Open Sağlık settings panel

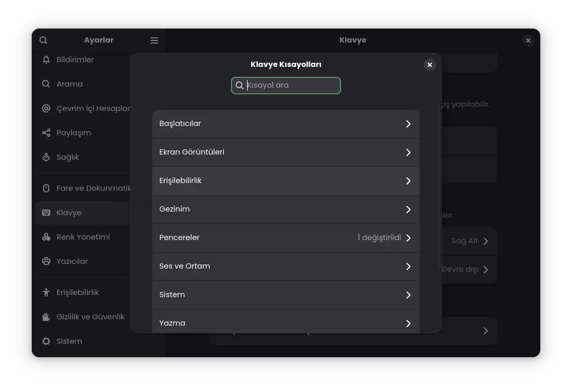[83, 157]
